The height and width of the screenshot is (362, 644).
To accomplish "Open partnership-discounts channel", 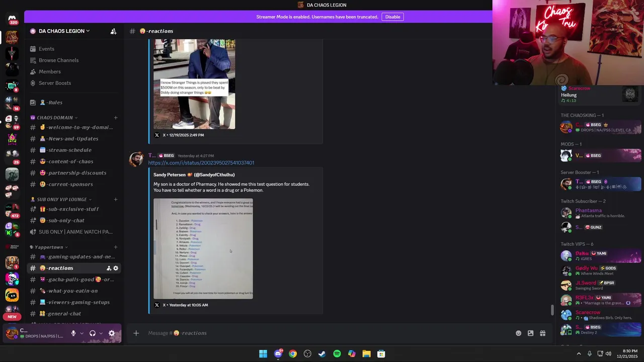I will pyautogui.click(x=73, y=173).
